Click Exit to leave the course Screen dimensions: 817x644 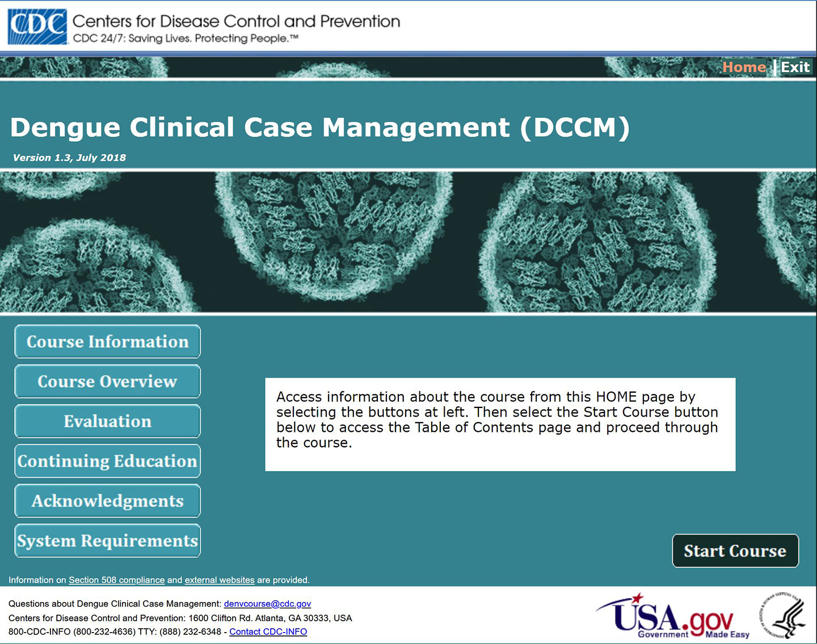coord(796,67)
